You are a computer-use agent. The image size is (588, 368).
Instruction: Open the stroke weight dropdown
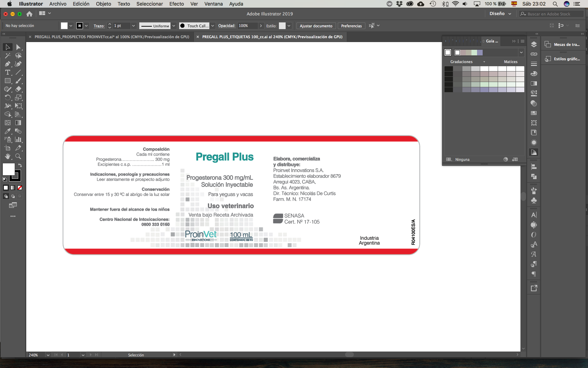click(133, 26)
